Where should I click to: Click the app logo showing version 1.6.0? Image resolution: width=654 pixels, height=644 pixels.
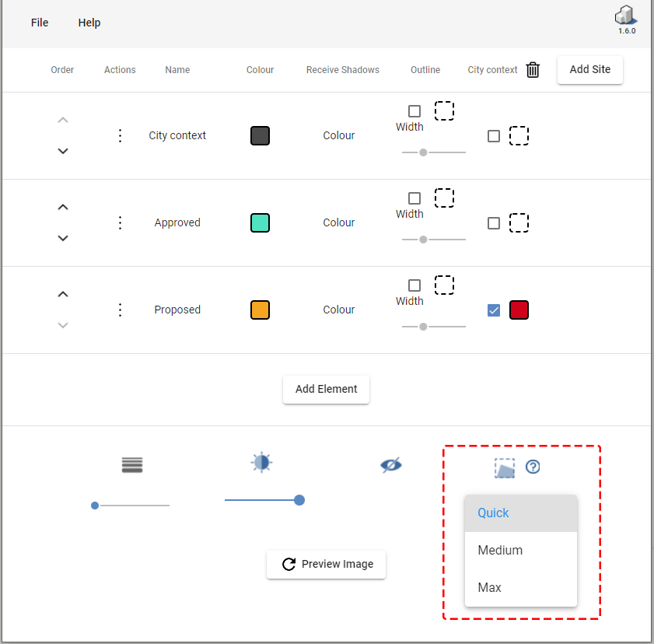(626, 19)
